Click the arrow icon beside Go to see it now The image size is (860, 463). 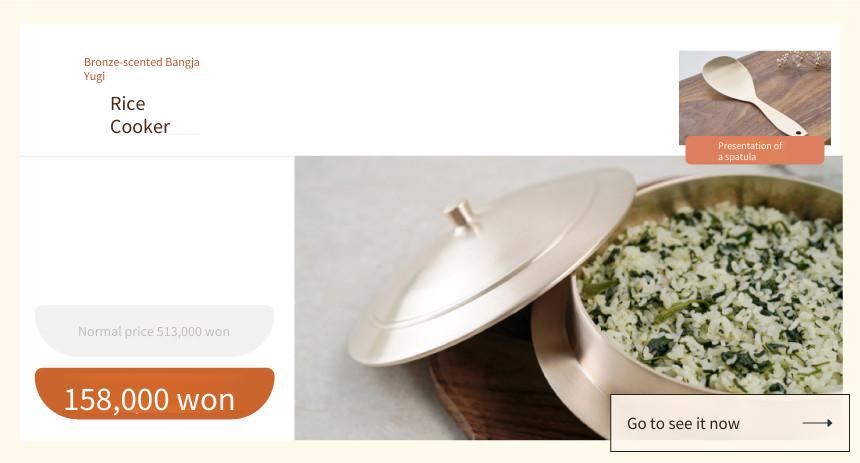point(817,423)
